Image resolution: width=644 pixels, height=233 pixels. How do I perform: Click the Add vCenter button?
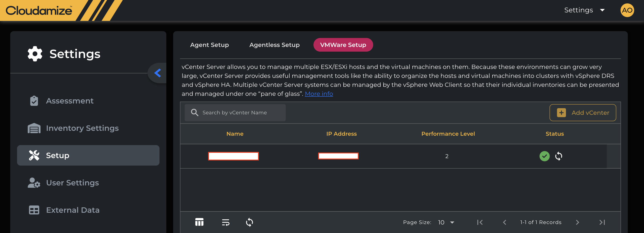pos(583,113)
